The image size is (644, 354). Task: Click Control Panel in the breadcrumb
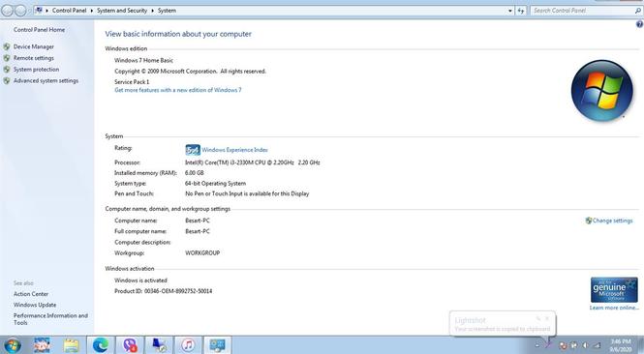[69, 11]
